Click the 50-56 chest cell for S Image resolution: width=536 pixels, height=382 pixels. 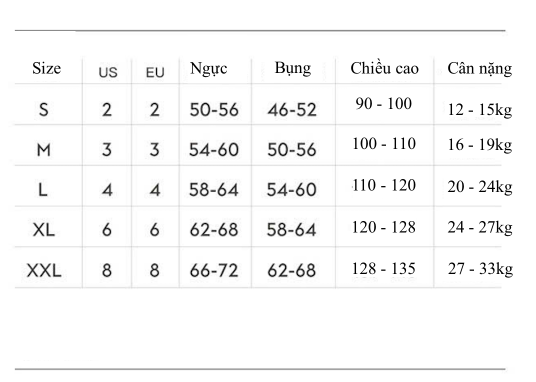pyautogui.click(x=214, y=110)
